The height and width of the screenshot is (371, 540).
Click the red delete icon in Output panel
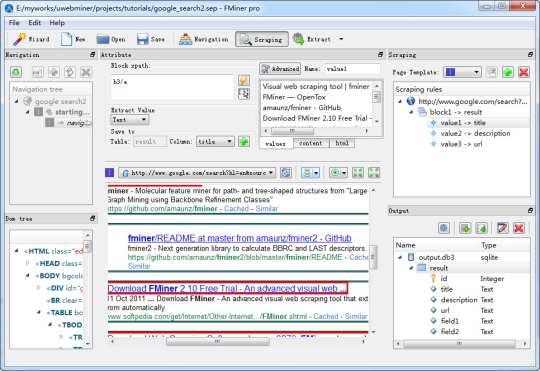[519, 228]
